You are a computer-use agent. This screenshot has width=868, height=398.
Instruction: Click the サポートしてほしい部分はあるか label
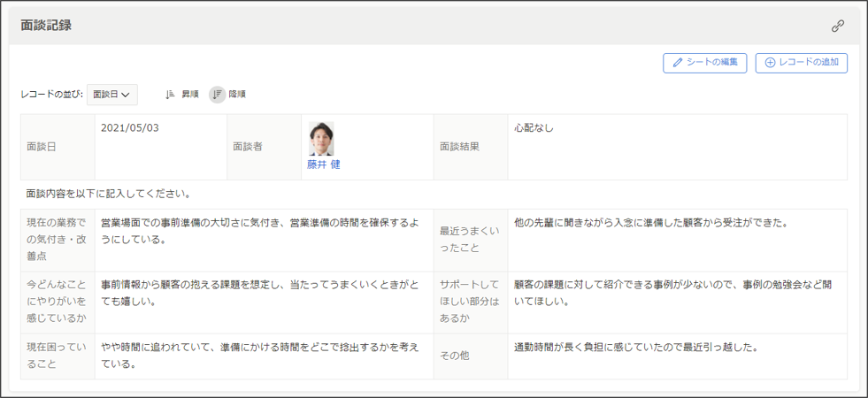click(470, 302)
